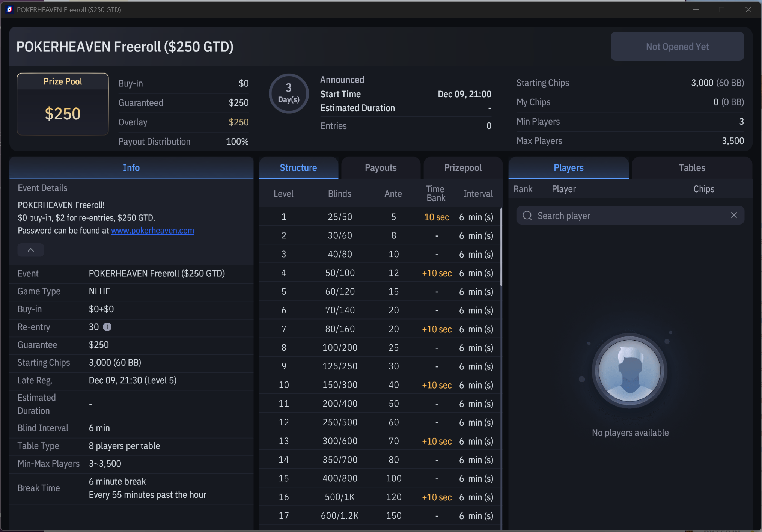
Task: Open the Prizepool tab
Action: [463, 168]
